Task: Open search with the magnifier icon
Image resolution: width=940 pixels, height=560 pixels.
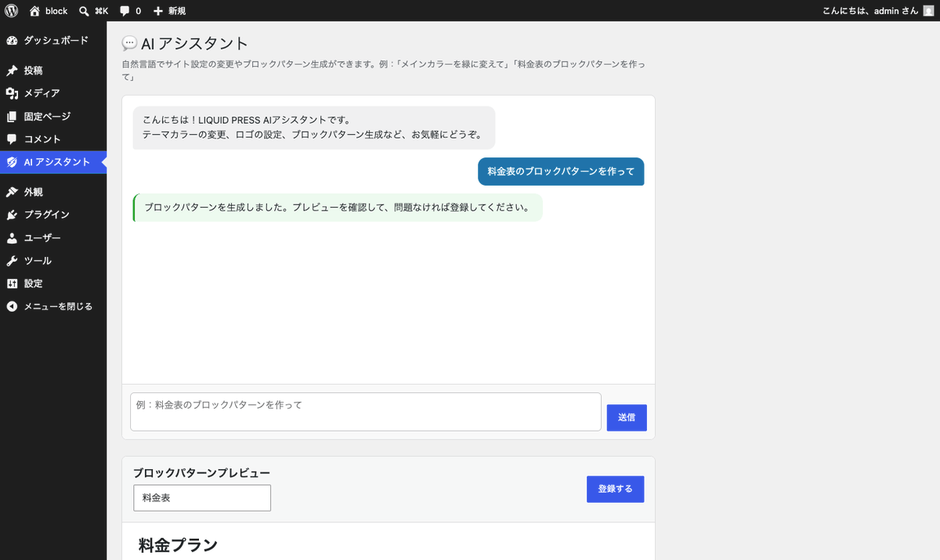Action: [x=85, y=11]
